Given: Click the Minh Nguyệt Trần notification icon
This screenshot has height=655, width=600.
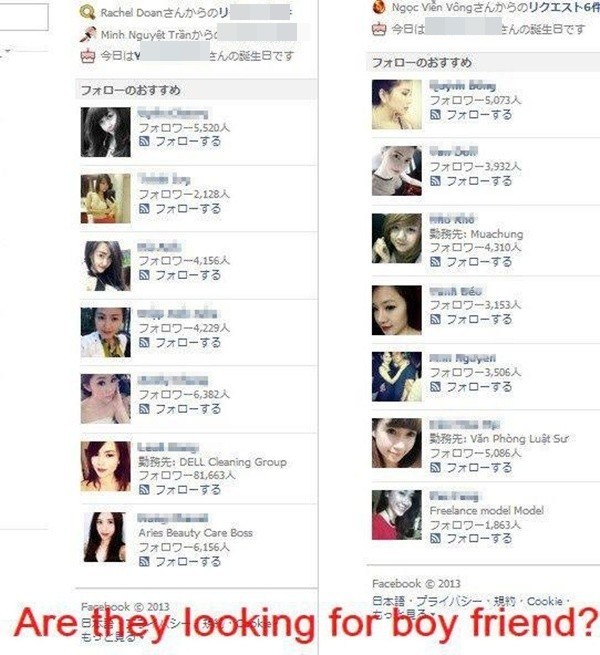Looking at the screenshot, I should 87,34.
